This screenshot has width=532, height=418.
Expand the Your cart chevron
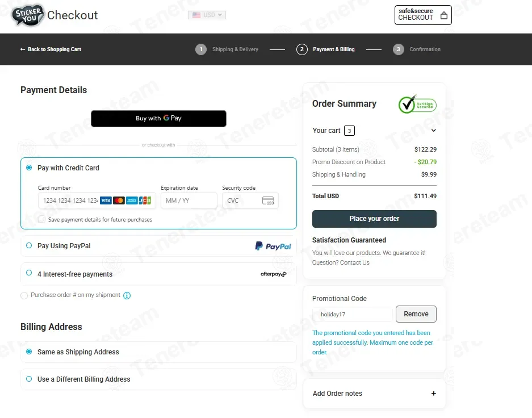(x=433, y=131)
